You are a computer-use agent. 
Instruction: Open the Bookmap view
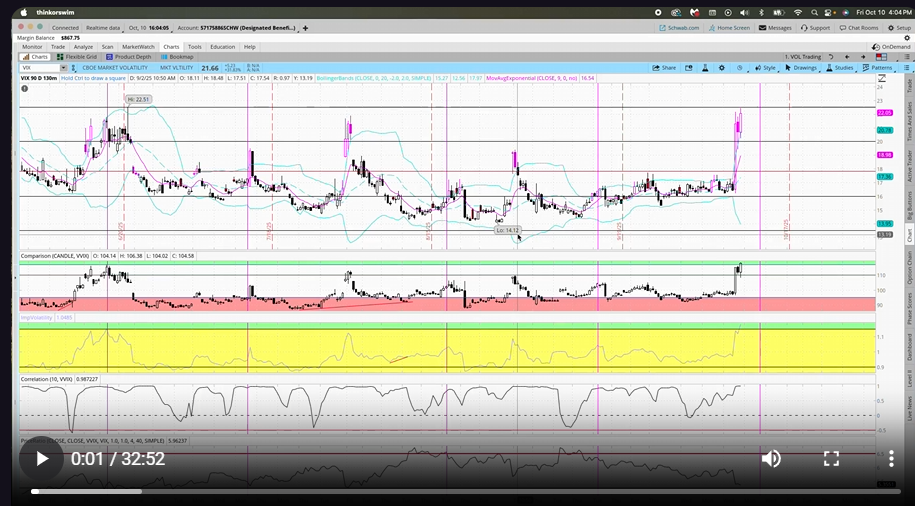(176, 57)
